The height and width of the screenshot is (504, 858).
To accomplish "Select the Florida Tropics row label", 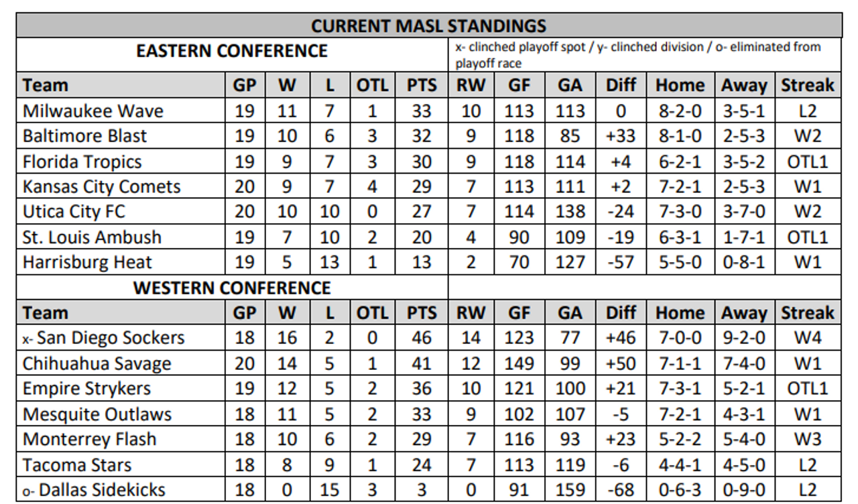I will (x=82, y=162).
